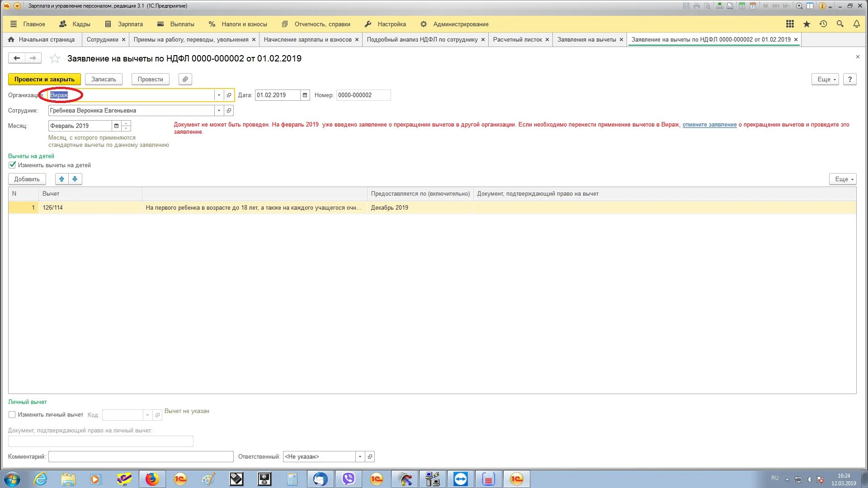Expand Ответственный dropdown list
Screen dimensions: 868x488
coord(360,457)
